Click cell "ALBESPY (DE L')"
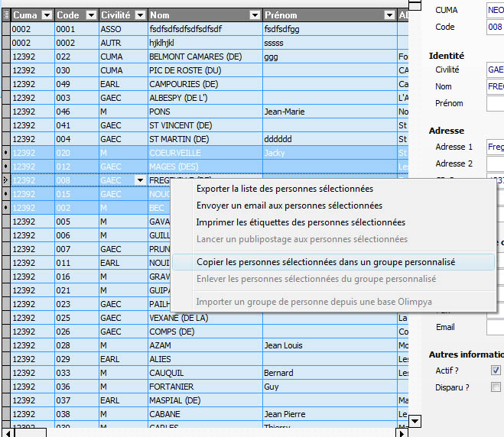The image size is (504, 437). [205, 98]
